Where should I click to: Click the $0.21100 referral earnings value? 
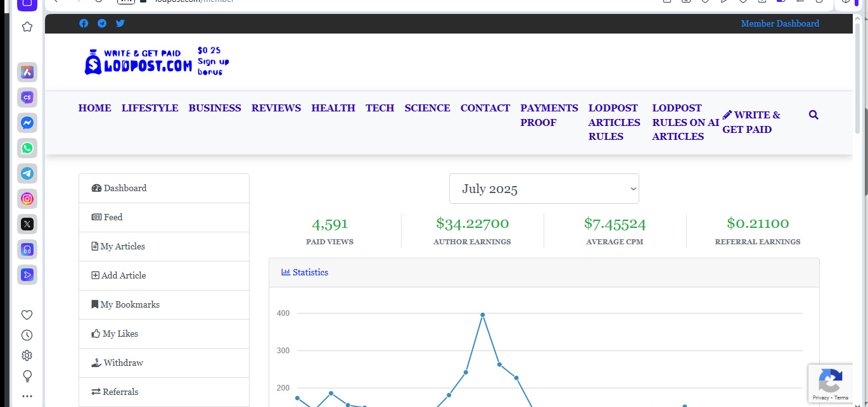point(758,223)
